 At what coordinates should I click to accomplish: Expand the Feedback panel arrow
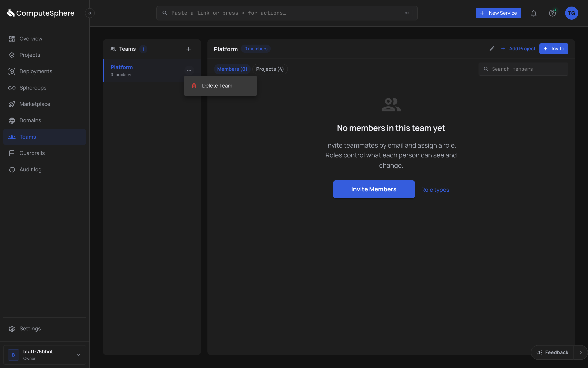[580, 352]
